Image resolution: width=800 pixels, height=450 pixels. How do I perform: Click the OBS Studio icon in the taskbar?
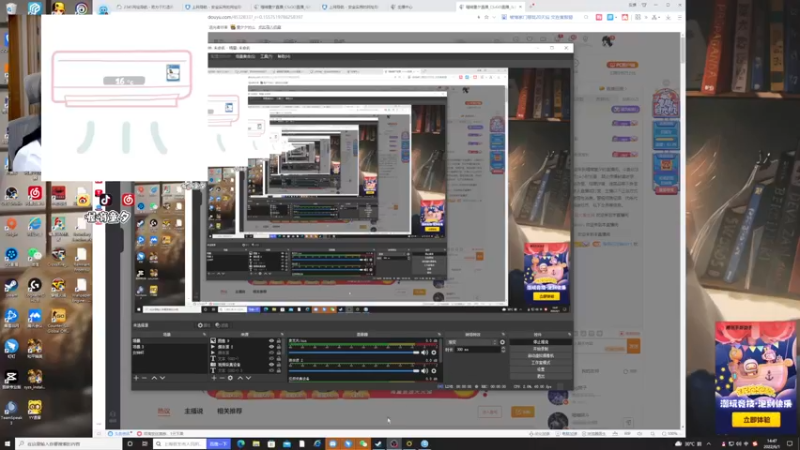[x=394, y=444]
